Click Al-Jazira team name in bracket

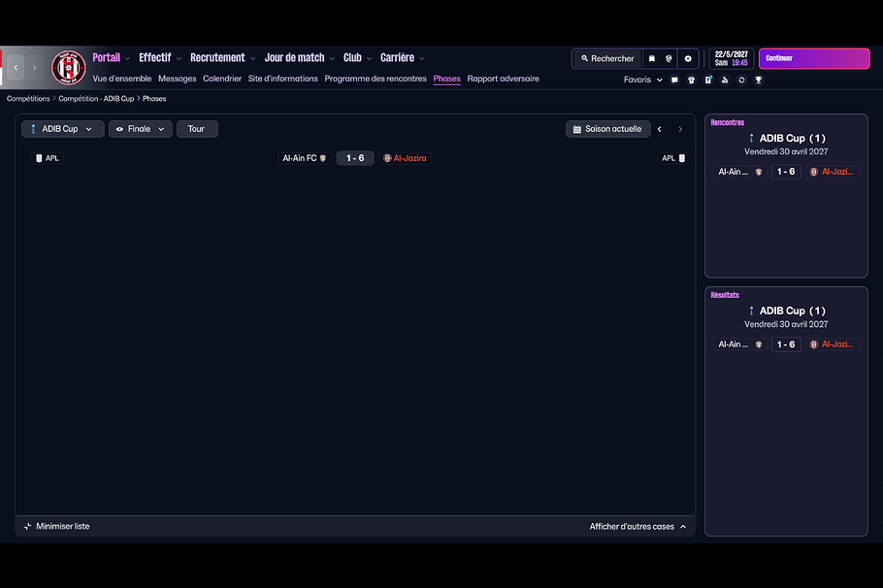(x=409, y=158)
